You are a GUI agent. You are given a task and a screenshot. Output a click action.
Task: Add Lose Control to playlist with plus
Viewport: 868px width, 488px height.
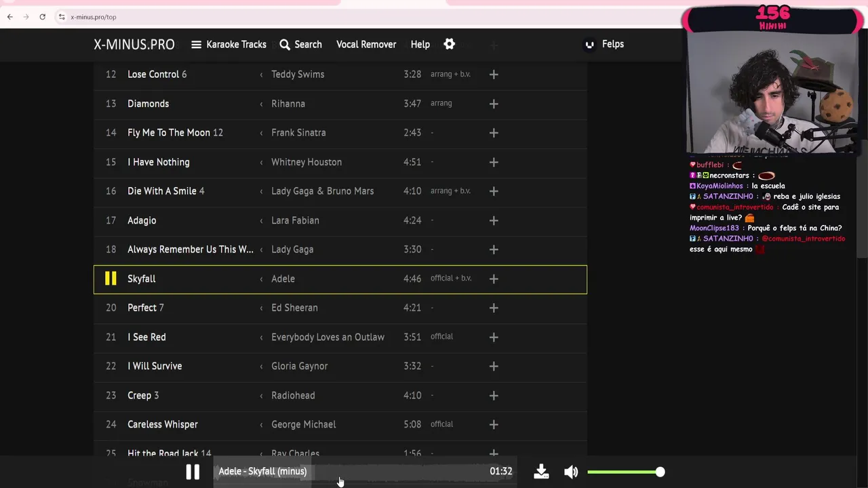[494, 75]
